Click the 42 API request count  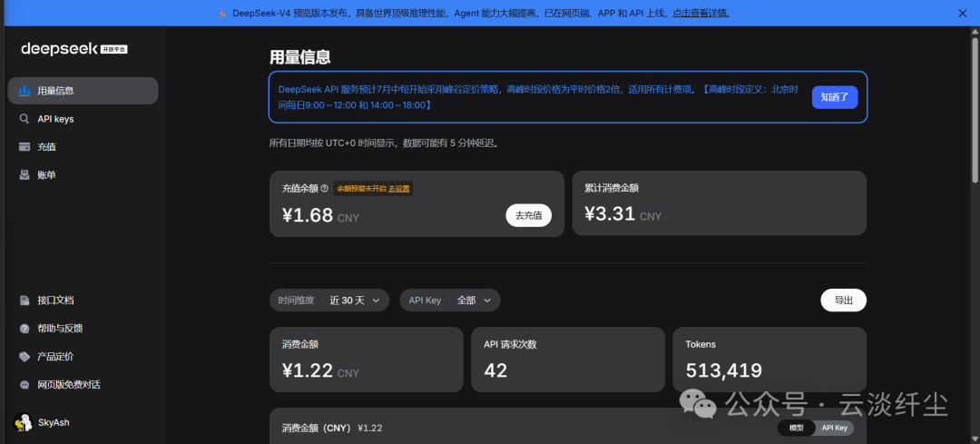[495, 370]
